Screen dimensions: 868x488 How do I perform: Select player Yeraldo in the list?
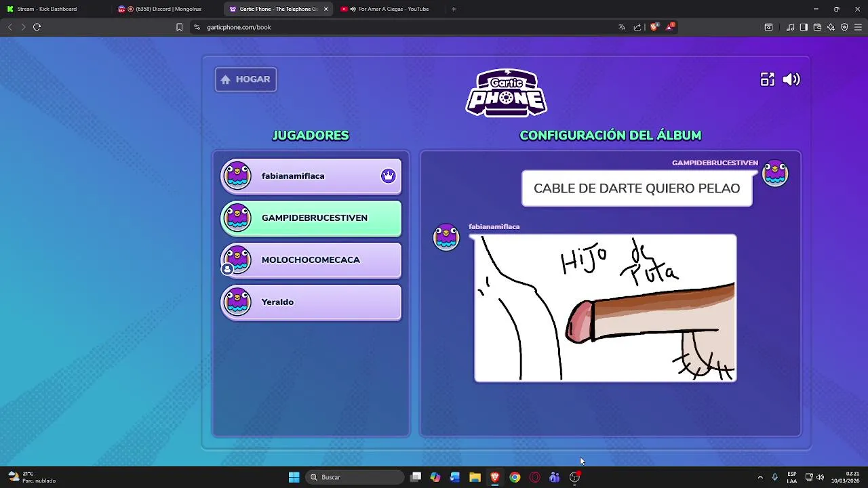tap(311, 302)
